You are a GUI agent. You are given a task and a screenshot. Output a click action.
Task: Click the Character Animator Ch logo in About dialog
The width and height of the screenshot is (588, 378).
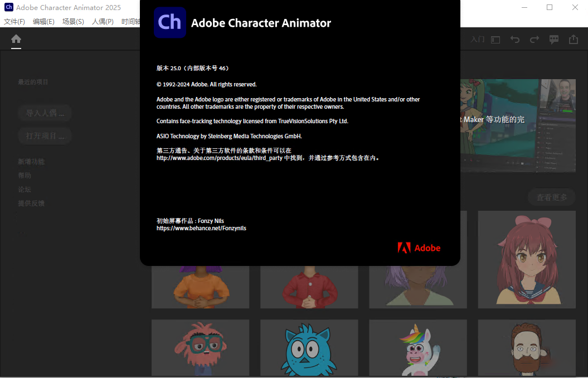click(170, 22)
